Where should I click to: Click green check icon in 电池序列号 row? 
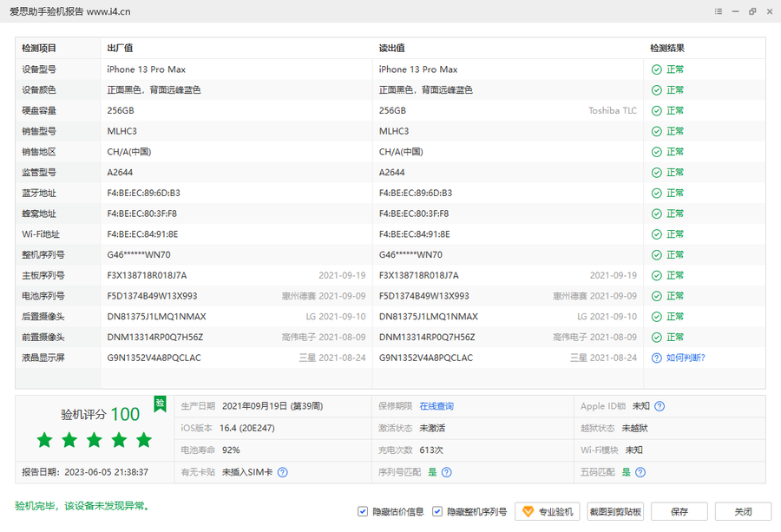(x=657, y=296)
